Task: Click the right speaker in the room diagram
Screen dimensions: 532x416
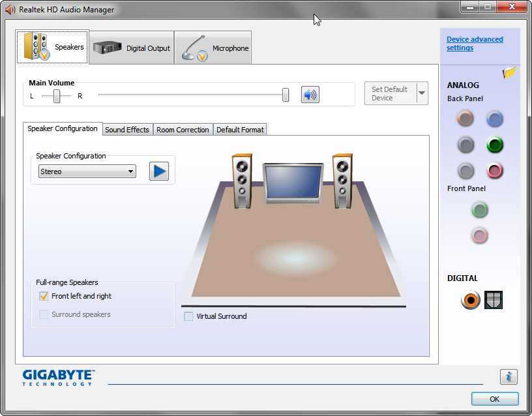Action: pos(342,181)
